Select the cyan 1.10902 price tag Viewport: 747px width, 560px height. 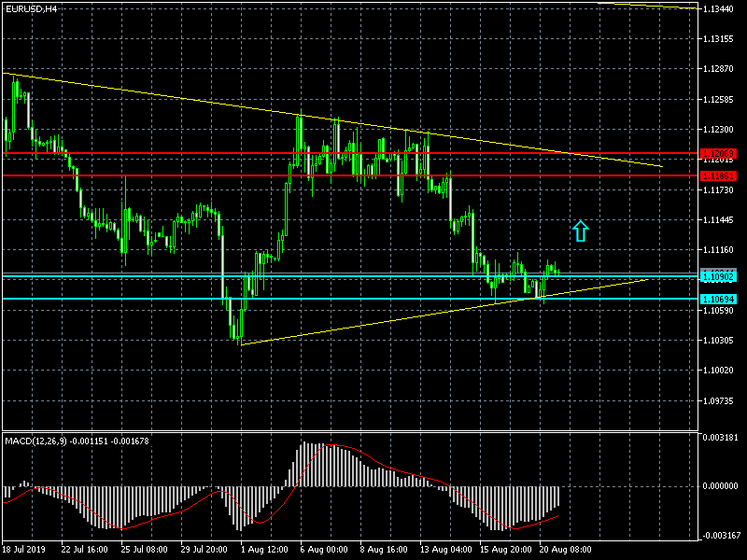(x=718, y=276)
